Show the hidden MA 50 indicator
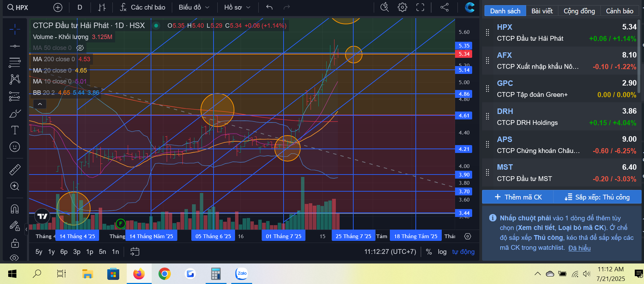Viewport: 644px width, 284px height. pyautogui.click(x=80, y=48)
